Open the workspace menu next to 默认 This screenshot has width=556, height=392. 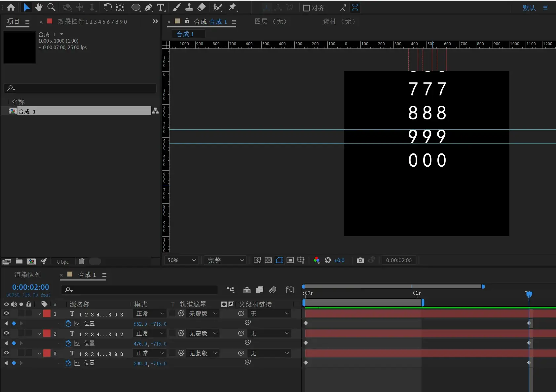[x=545, y=8]
